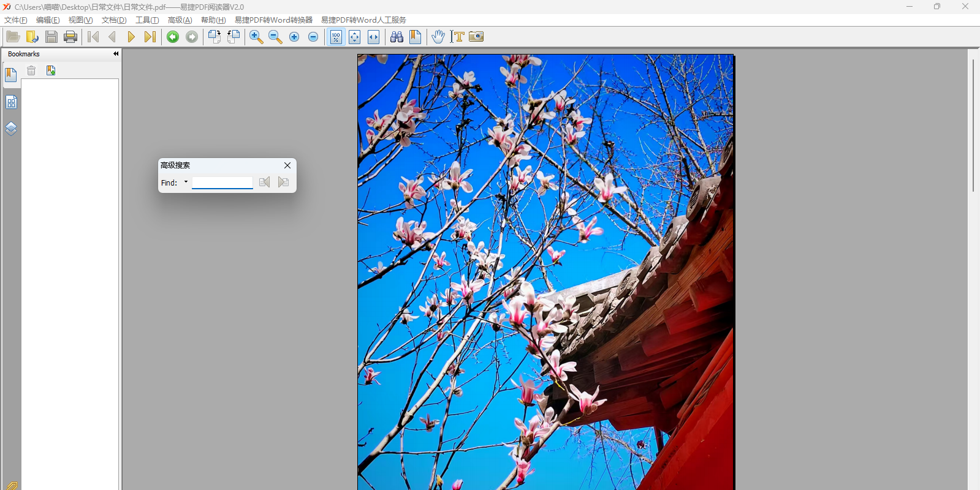Click 易捷PDF转Word转换器 menu link

click(x=273, y=20)
